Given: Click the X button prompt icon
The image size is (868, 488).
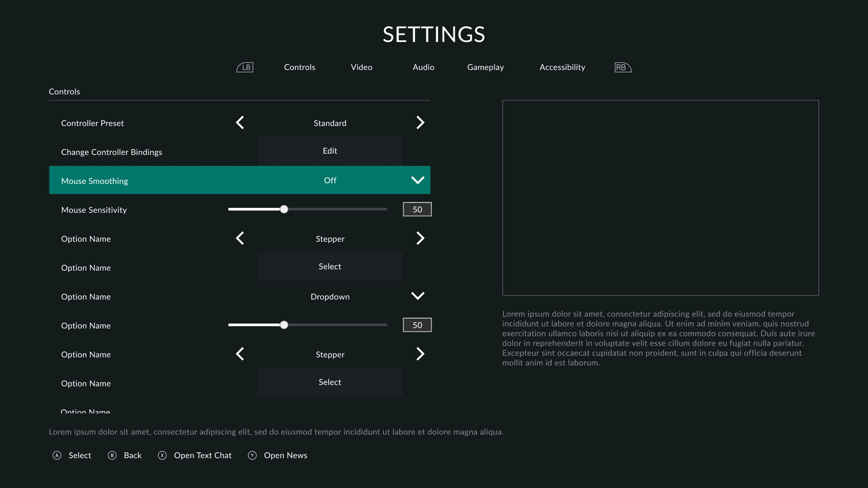Looking at the screenshot, I should (x=162, y=455).
